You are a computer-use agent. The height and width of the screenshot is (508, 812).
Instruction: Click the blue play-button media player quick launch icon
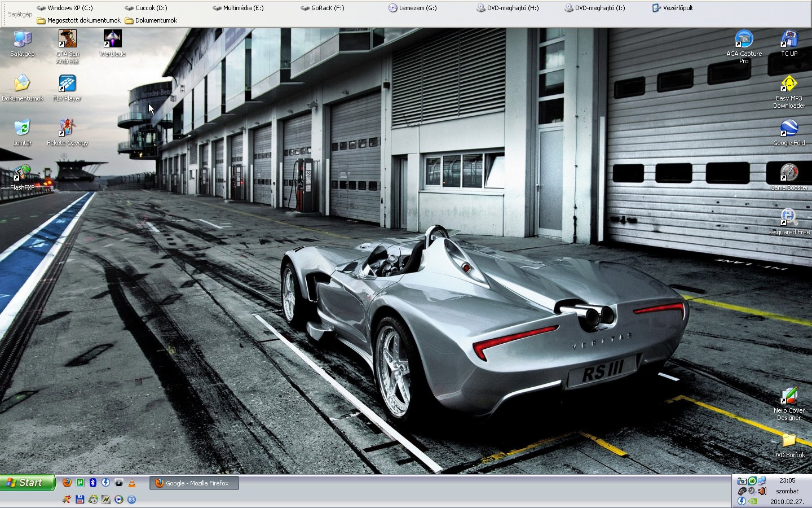tap(119, 499)
